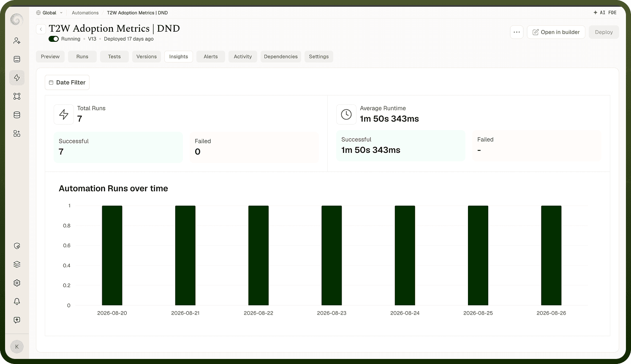Screen dimensions: 631x364
Task: Open the three-dot more options menu
Action: (x=517, y=32)
